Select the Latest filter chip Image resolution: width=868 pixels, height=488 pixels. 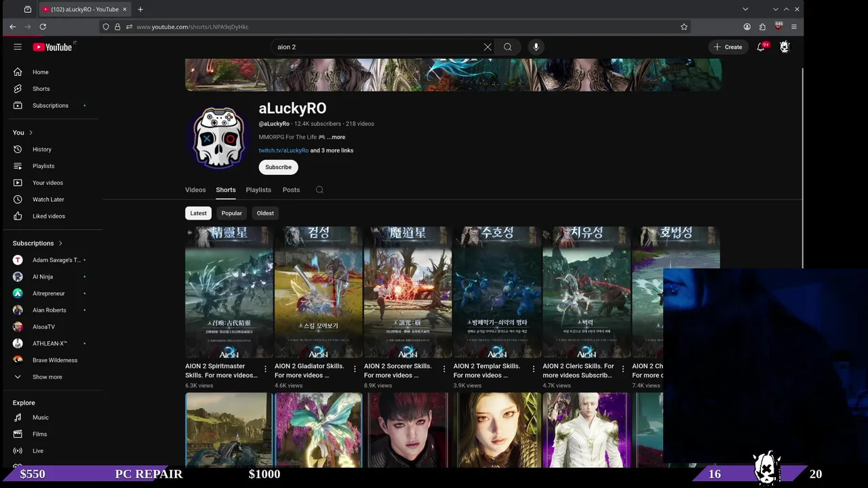coord(198,213)
